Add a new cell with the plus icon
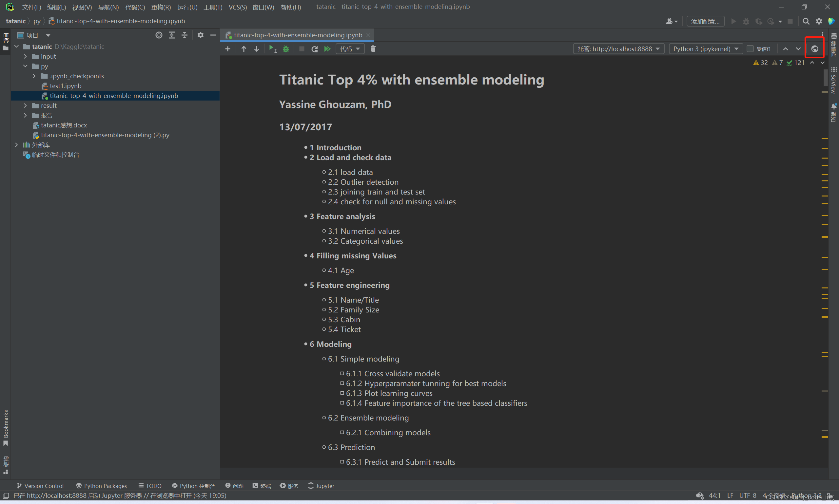Screen dimensions: 839x504 point(228,49)
